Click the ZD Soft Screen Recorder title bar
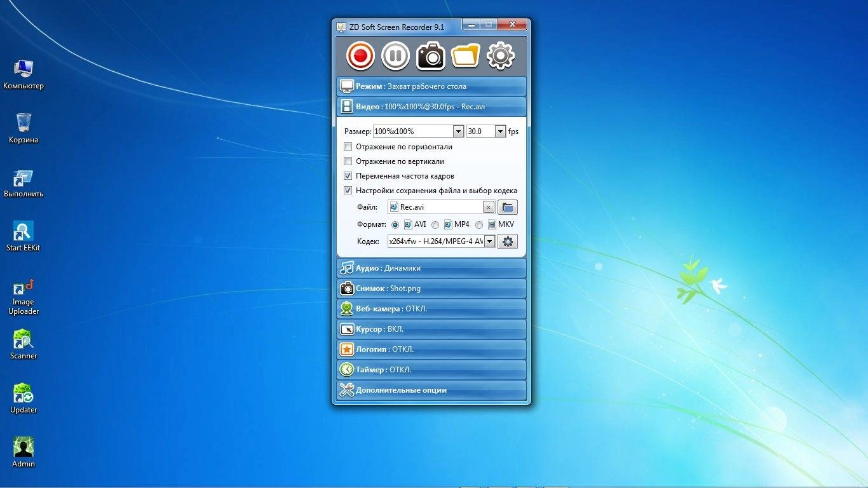The image size is (868, 488). [397, 27]
